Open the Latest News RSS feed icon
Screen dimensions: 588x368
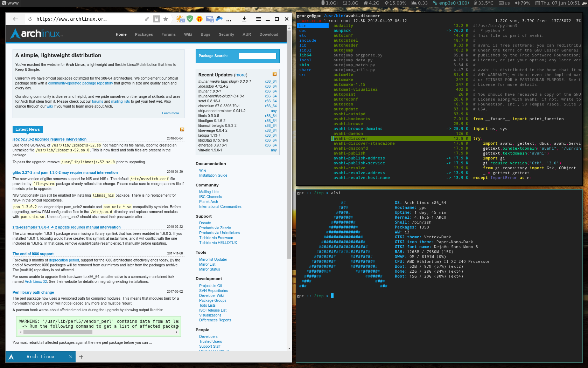(x=182, y=129)
